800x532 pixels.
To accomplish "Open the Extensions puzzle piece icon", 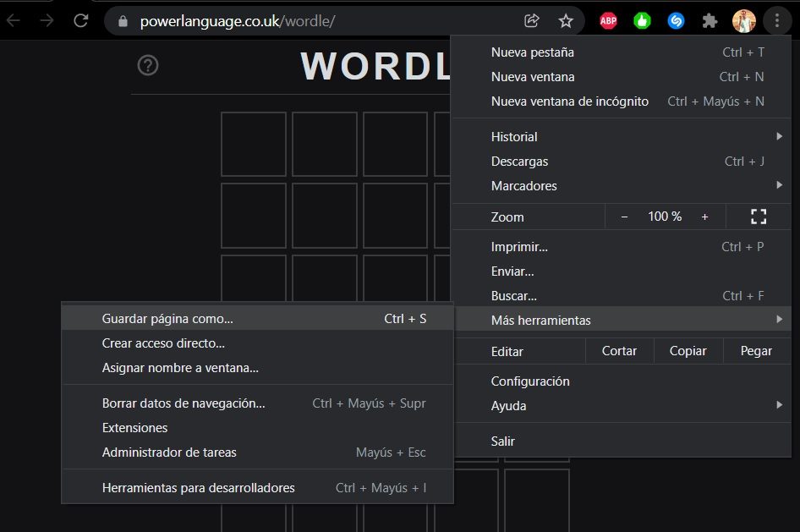I will coord(710,21).
